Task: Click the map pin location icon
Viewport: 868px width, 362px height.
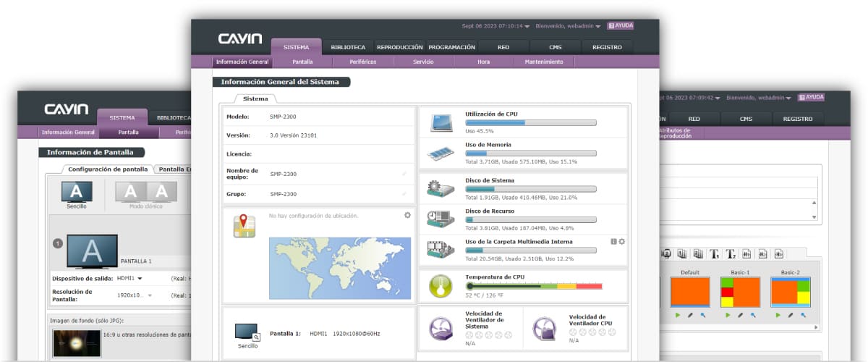Action: 244,226
